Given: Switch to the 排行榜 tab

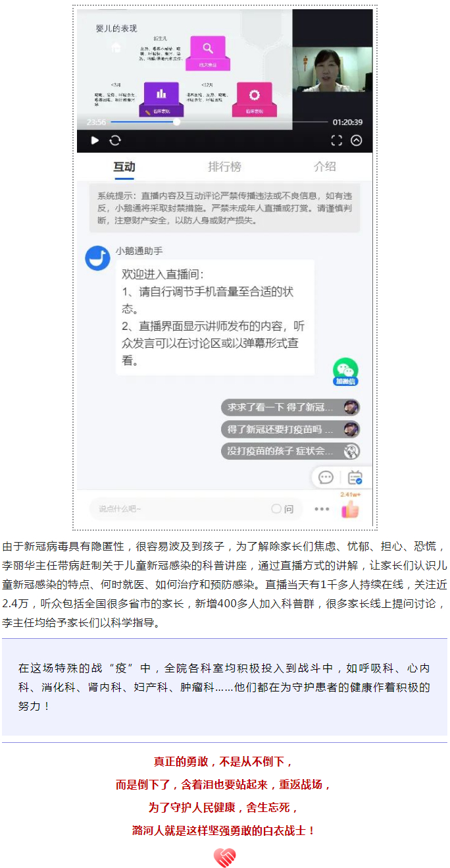Looking at the screenshot, I should click(x=224, y=167).
